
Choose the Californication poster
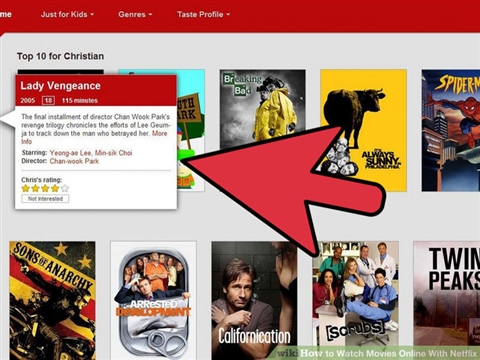pos(254,300)
